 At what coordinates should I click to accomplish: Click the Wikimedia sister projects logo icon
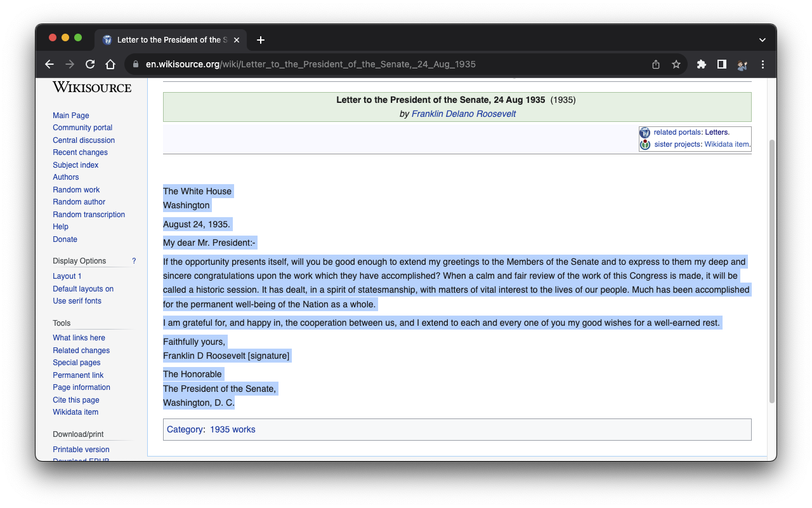coord(645,144)
